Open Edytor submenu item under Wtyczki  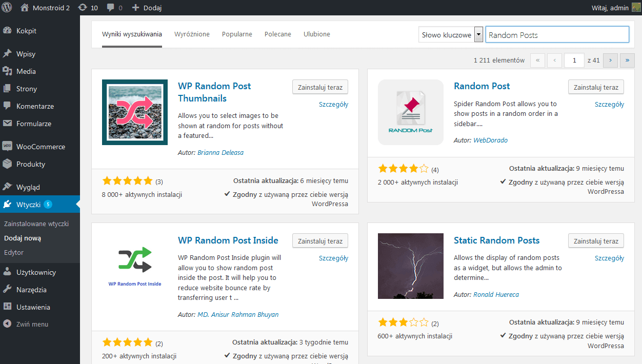click(14, 253)
